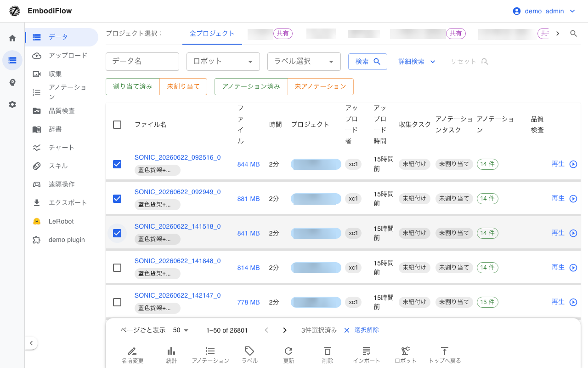
Task: Open アノテーション in sidebar menu
Action: 62,92
